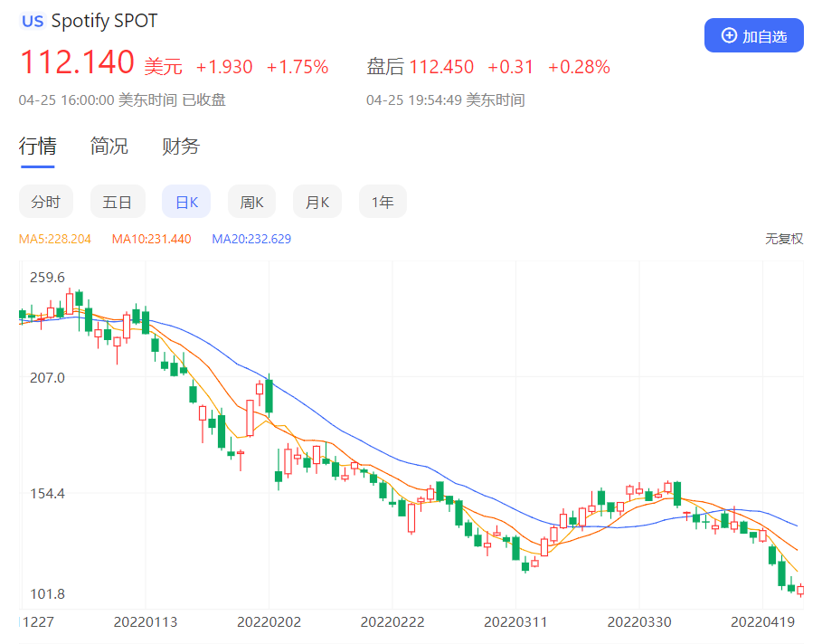822x644 pixels.
Task: Switch to the 行情 tab
Action: pyautogui.click(x=38, y=147)
